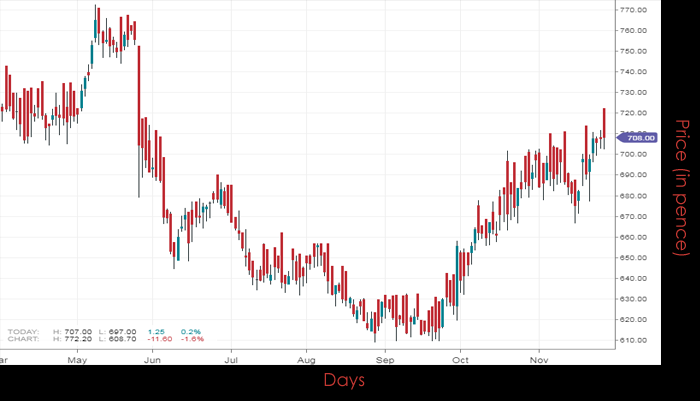Click the red Days axis title

pos(344,381)
